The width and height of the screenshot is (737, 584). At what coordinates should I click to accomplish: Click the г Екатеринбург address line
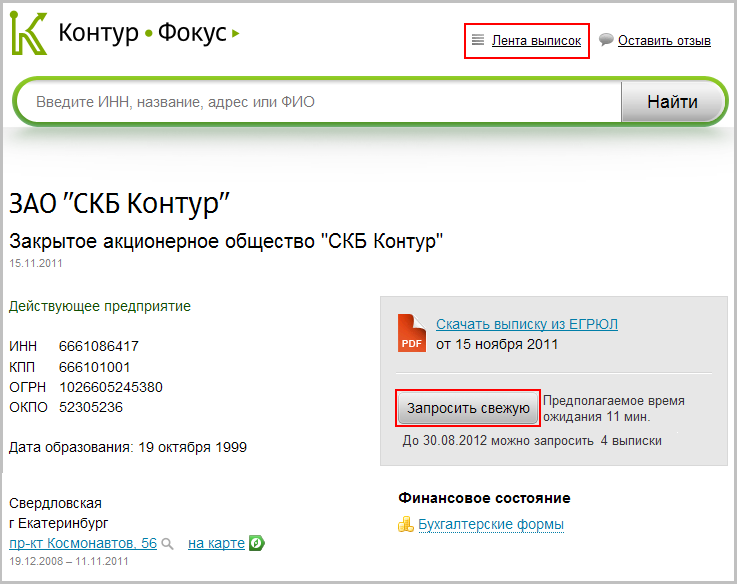tap(59, 523)
